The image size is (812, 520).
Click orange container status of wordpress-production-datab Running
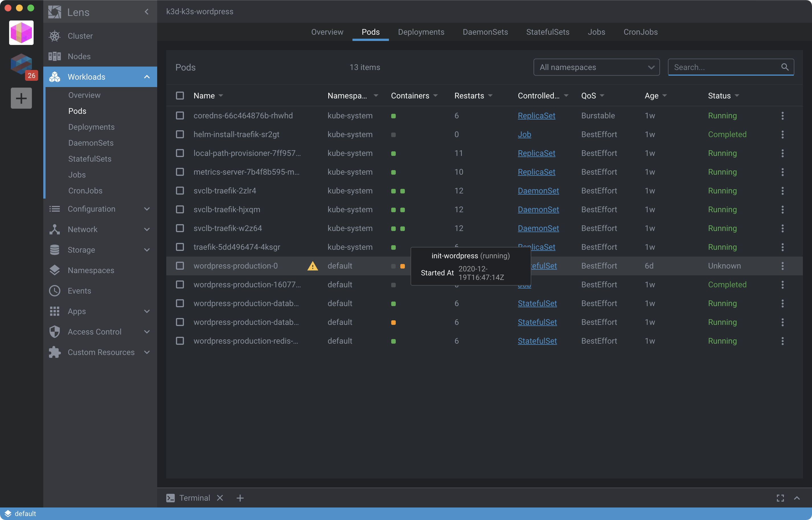pos(393,323)
